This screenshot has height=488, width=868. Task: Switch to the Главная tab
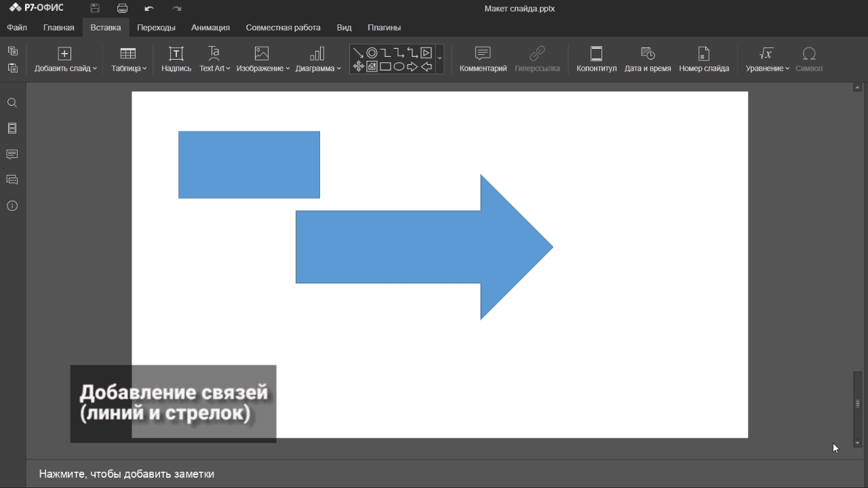point(59,28)
